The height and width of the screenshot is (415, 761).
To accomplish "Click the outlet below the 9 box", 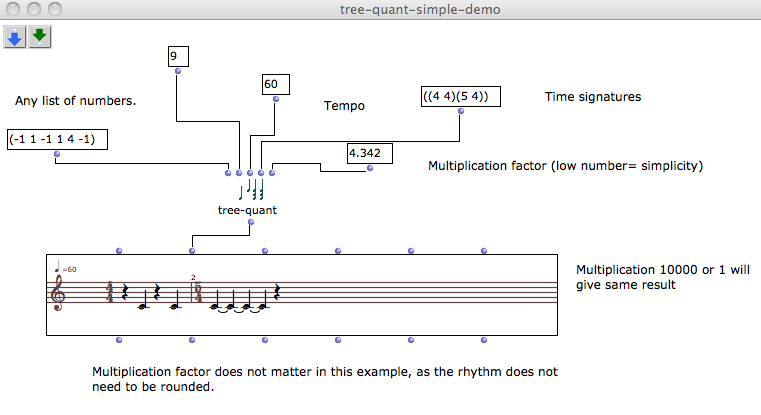I will (178, 71).
